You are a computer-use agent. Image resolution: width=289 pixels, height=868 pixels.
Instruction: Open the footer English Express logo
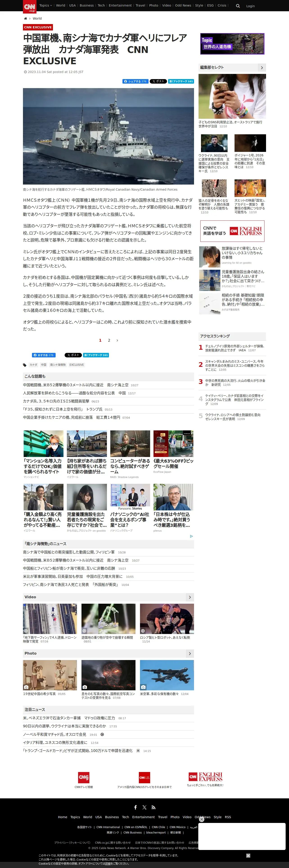point(205,777)
